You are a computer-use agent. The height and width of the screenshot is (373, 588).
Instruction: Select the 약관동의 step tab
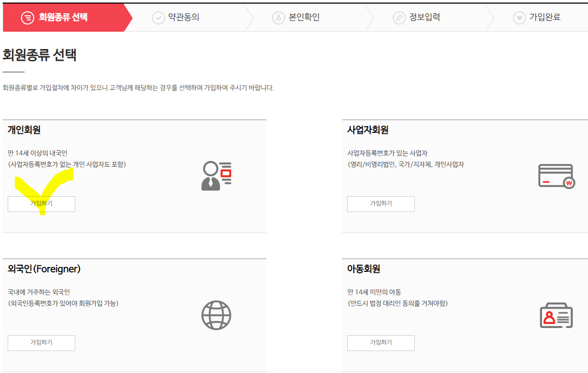click(x=189, y=17)
